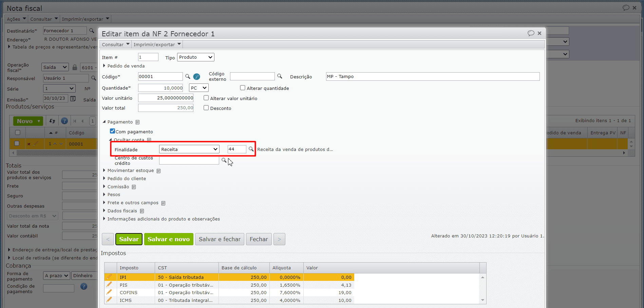Open Imprimir/exportar menu in edit item dialog
Image resolution: width=644 pixels, height=308 pixels.
pyautogui.click(x=157, y=44)
